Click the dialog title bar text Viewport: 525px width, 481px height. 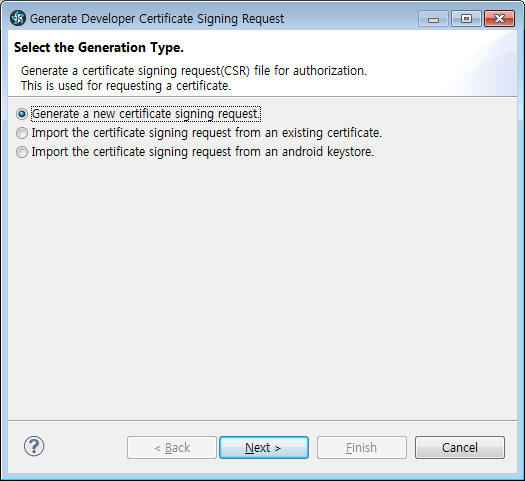coord(157,19)
